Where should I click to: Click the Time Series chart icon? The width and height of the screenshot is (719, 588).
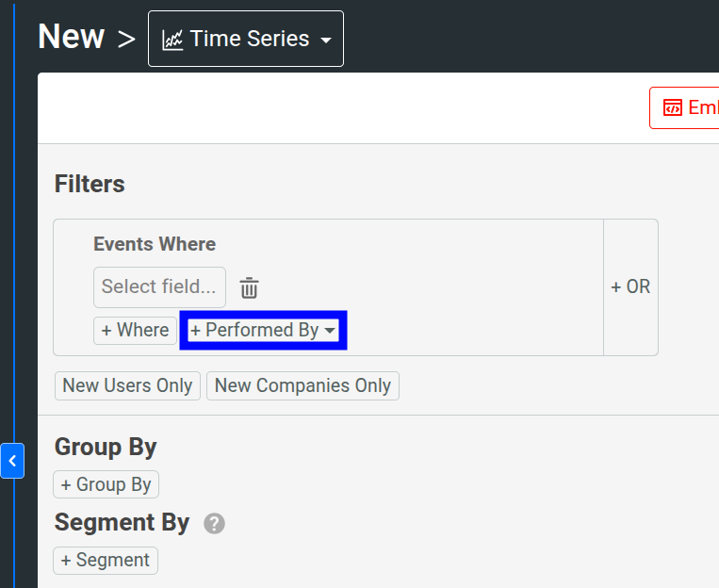tap(172, 40)
